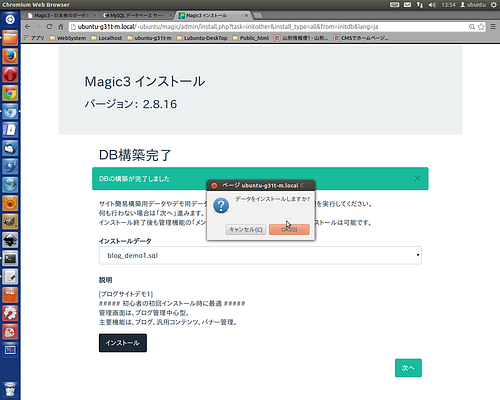Viewport: 500px width, 400px height.
Task: Open the XnView orange eye icon
Action: click(x=10, y=203)
